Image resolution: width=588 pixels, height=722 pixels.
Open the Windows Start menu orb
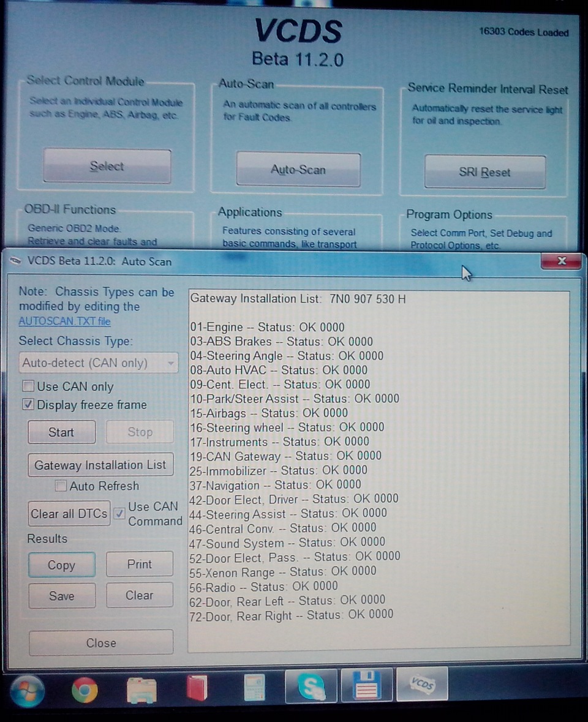click(x=26, y=691)
